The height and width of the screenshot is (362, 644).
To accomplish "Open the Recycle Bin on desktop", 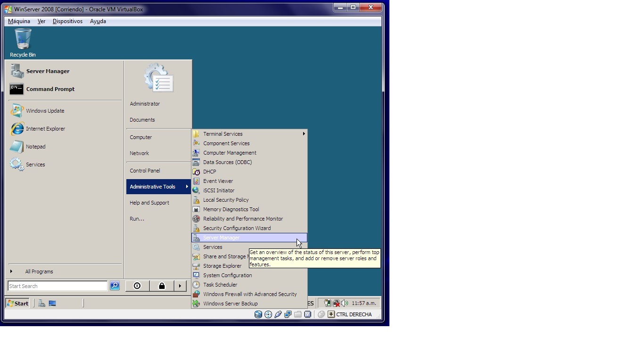I will click(23, 42).
